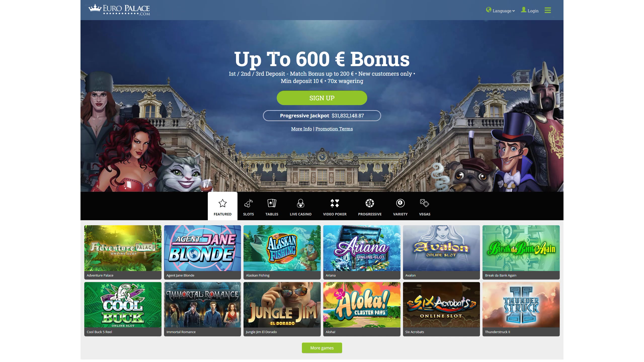Screen dimensions: 644x362
Task: Click the Login link
Action: tap(530, 10)
